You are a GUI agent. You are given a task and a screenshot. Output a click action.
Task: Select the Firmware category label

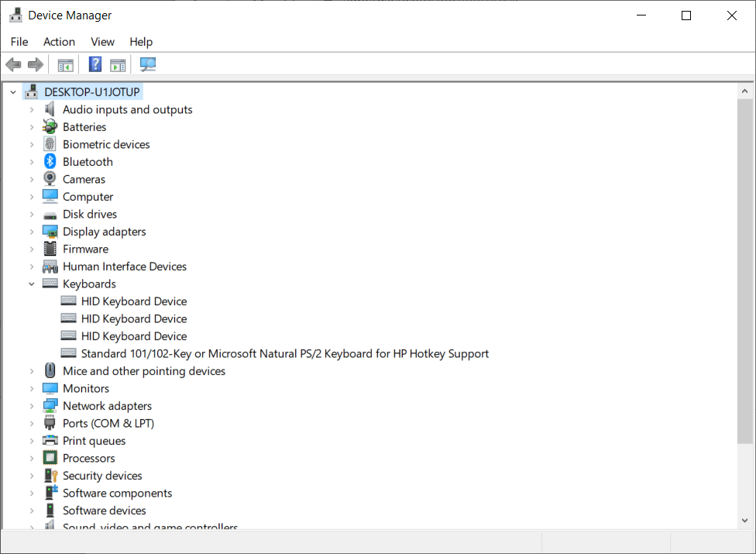coord(86,249)
